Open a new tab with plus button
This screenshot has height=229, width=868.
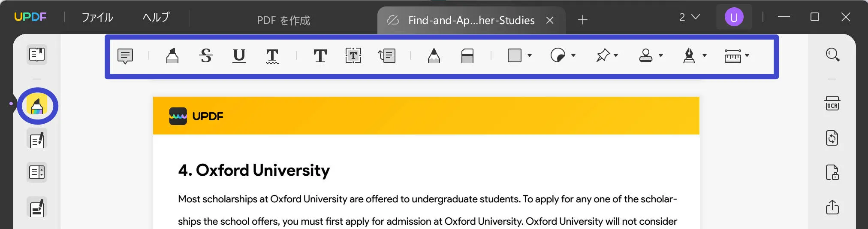pyautogui.click(x=582, y=20)
